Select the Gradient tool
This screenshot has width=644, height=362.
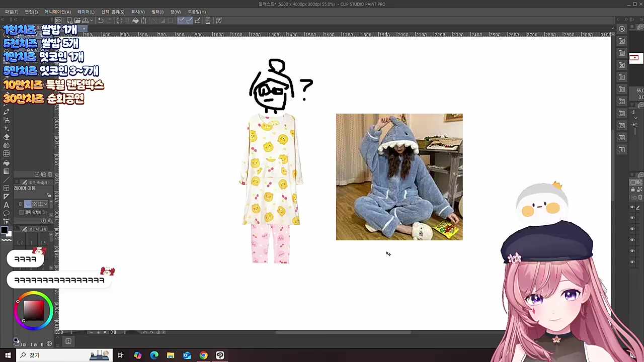(7, 171)
